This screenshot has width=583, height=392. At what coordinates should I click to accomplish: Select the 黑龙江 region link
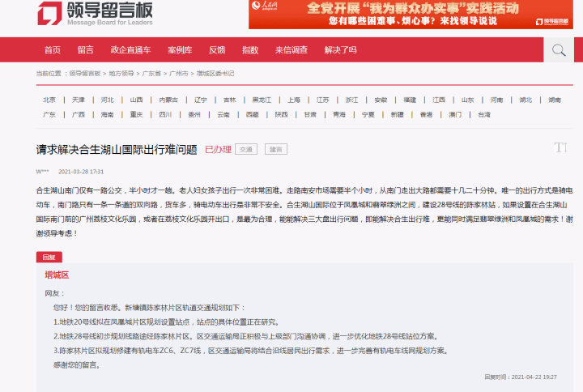(x=262, y=100)
